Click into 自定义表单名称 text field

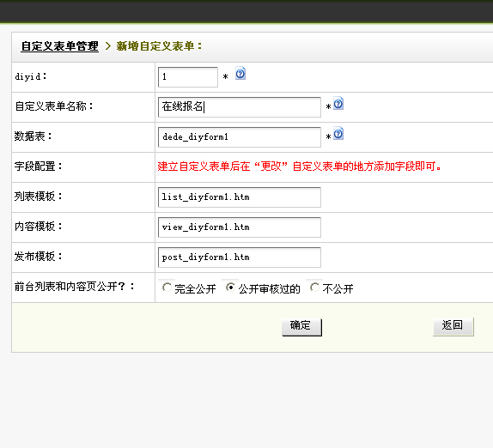pos(240,107)
